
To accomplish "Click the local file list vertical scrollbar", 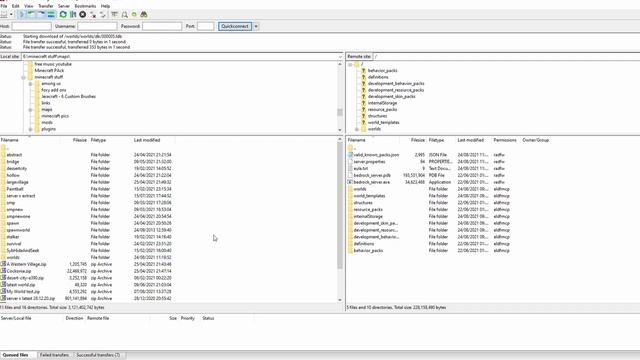I will pos(340,205).
